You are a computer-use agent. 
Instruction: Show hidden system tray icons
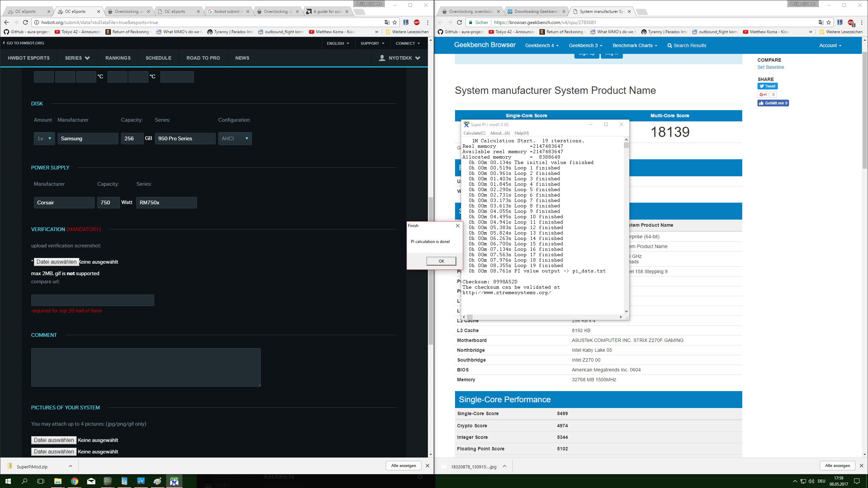coord(795,481)
